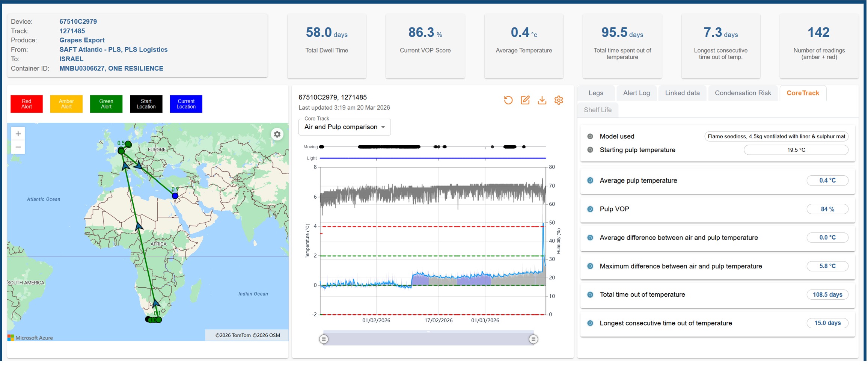Click the 0.0 °C average difference value
868x371 pixels.
pos(827,238)
